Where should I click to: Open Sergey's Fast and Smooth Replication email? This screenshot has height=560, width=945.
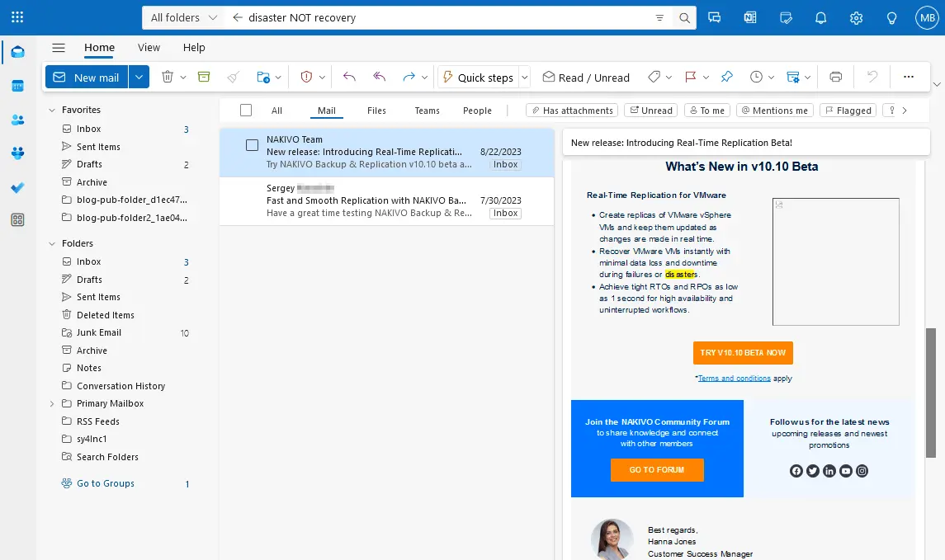coord(386,201)
